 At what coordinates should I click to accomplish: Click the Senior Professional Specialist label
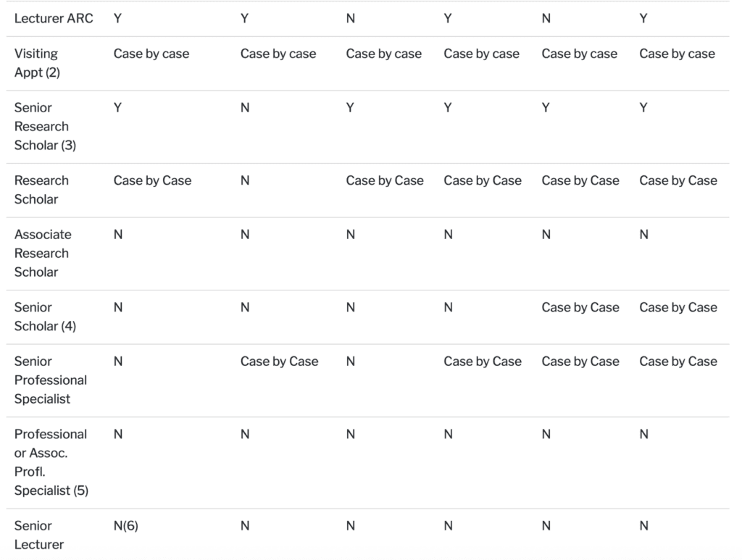51,380
